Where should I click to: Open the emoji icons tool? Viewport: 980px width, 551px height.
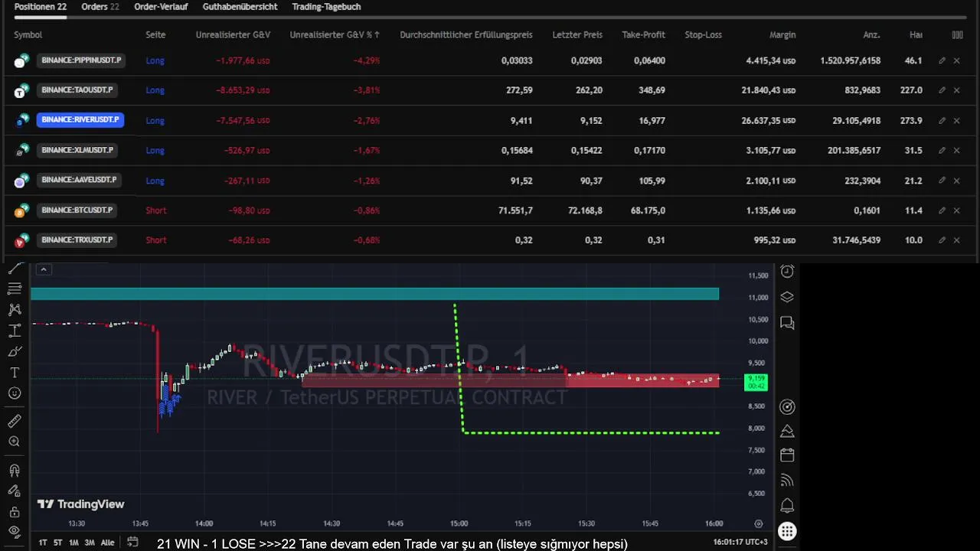click(x=15, y=393)
